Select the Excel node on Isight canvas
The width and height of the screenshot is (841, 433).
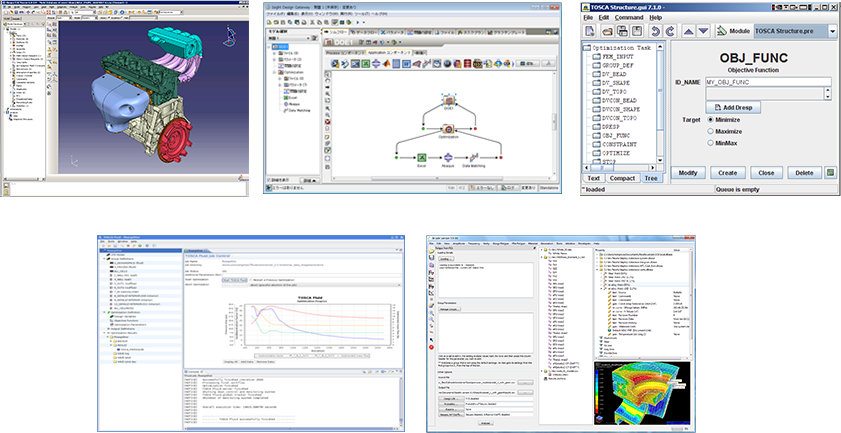pos(422,158)
